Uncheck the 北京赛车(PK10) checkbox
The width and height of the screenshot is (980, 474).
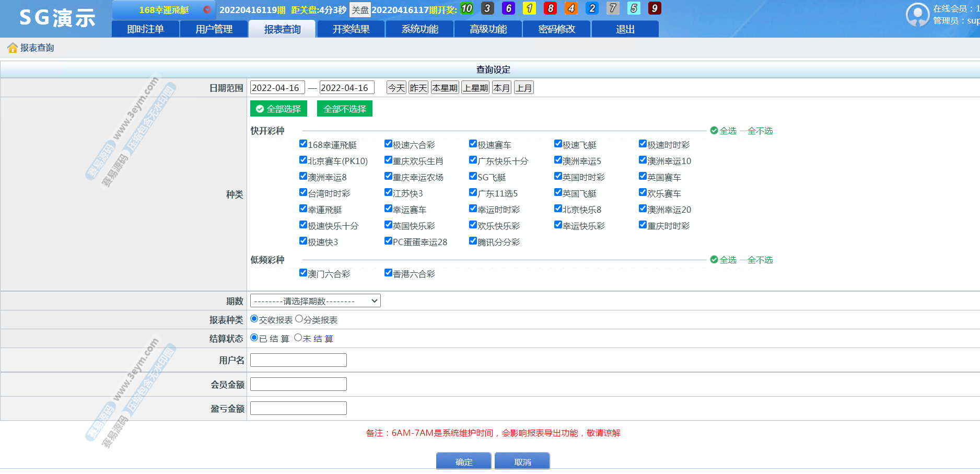click(x=303, y=160)
